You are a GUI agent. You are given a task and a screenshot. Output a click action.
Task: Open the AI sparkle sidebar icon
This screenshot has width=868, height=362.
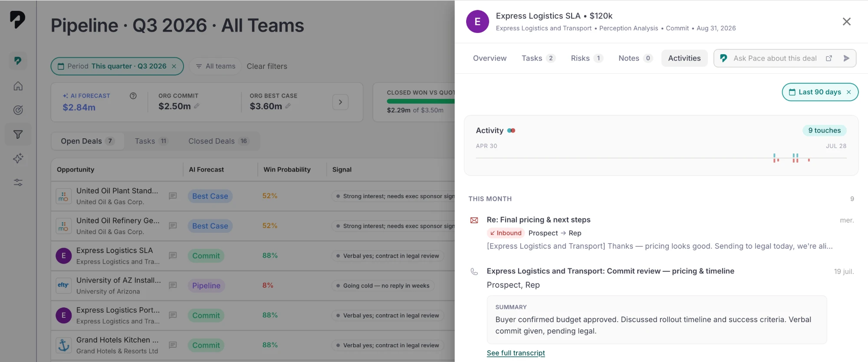[18, 158]
